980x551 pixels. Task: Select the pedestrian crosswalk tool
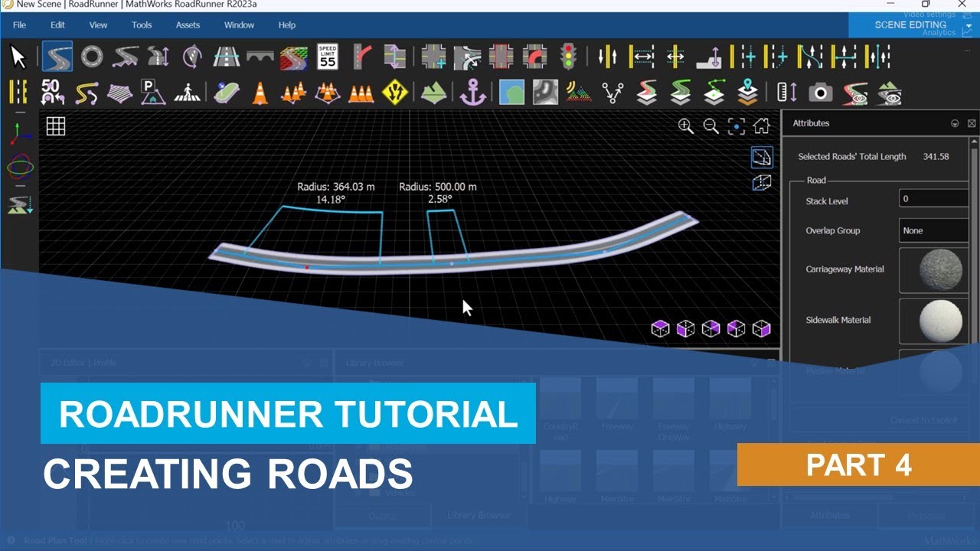tap(188, 93)
